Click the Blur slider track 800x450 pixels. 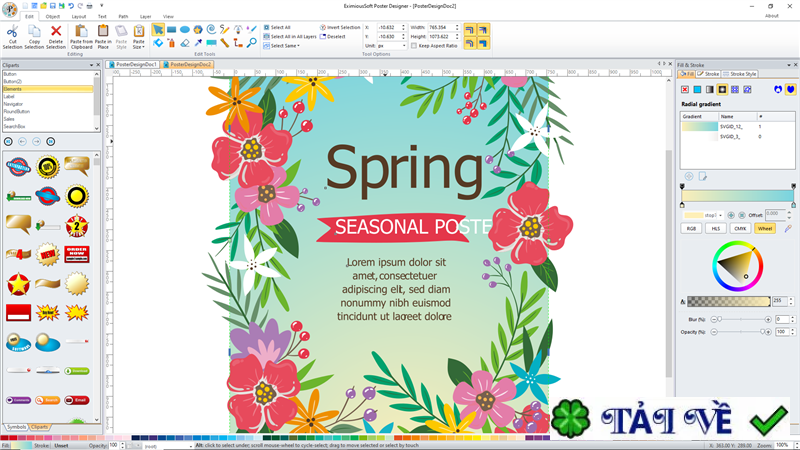click(741, 319)
